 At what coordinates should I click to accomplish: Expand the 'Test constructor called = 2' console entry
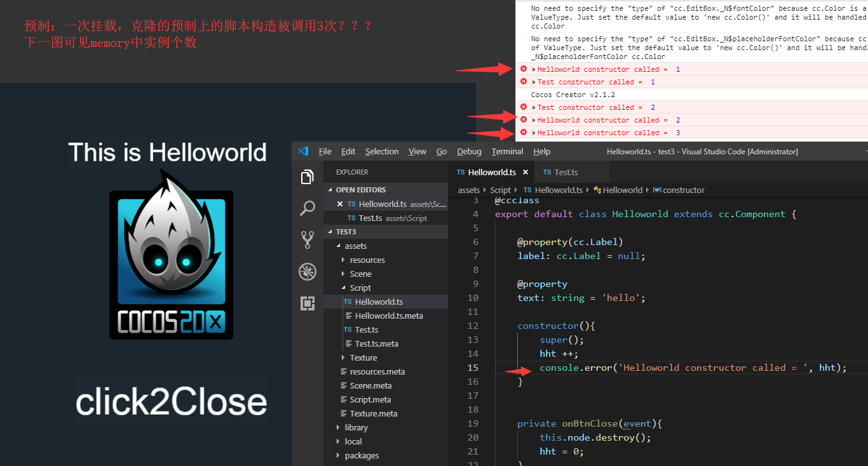coord(534,107)
